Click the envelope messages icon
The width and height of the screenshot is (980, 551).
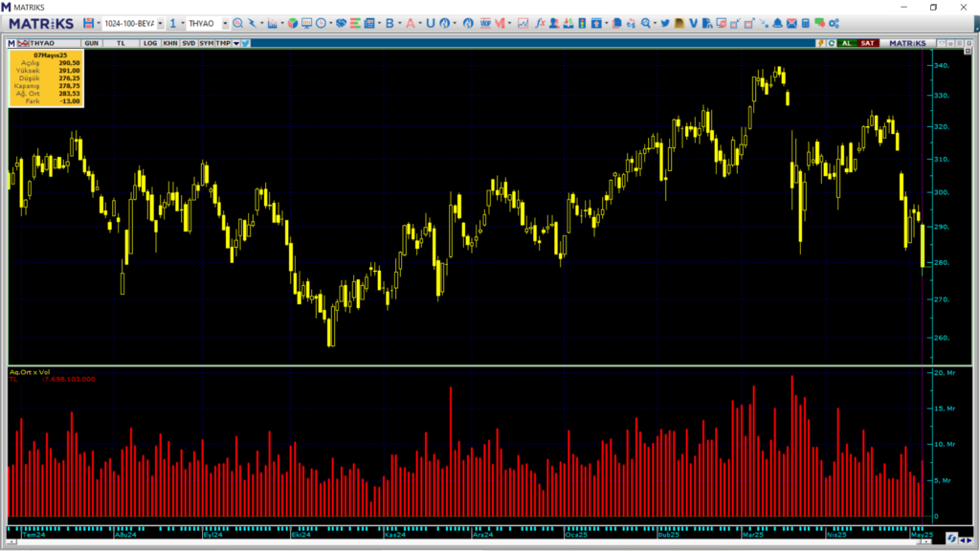792,23
